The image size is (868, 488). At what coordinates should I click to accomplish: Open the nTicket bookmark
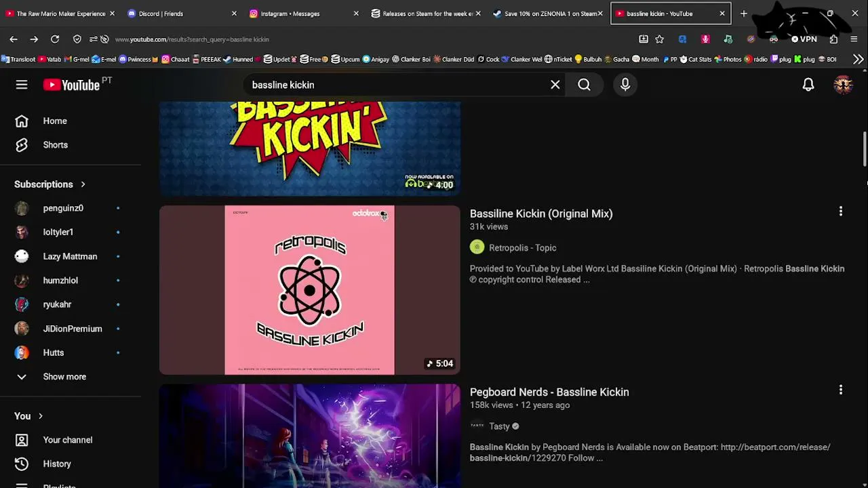click(558, 59)
